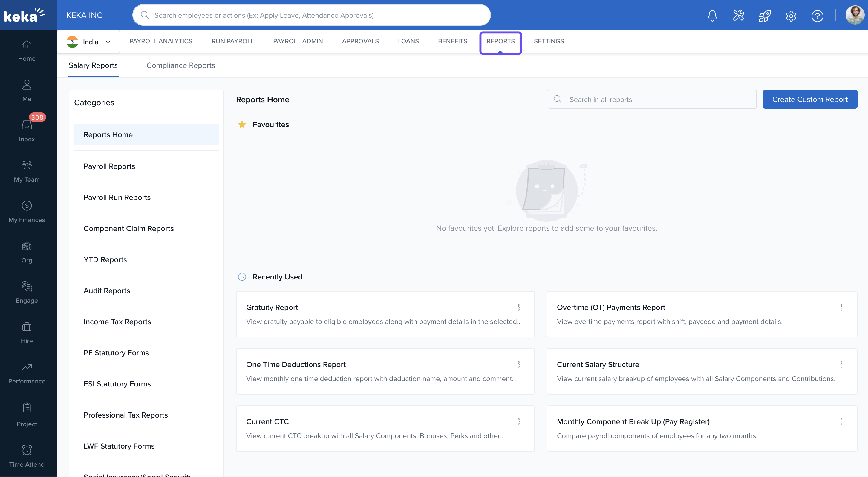The width and height of the screenshot is (868, 477).
Task: Go to My Finances sidebar icon
Action: click(x=27, y=211)
